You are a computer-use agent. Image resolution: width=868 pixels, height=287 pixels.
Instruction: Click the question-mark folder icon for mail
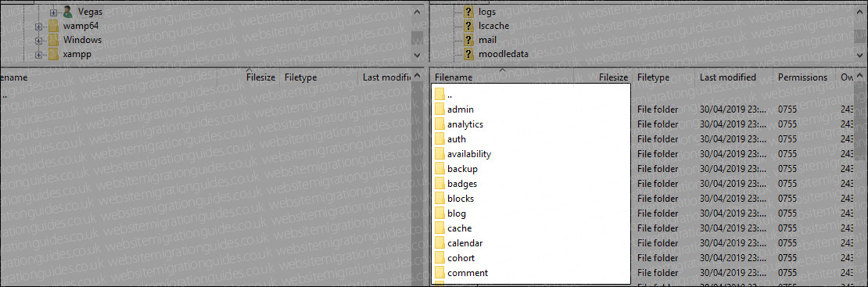pyautogui.click(x=469, y=40)
